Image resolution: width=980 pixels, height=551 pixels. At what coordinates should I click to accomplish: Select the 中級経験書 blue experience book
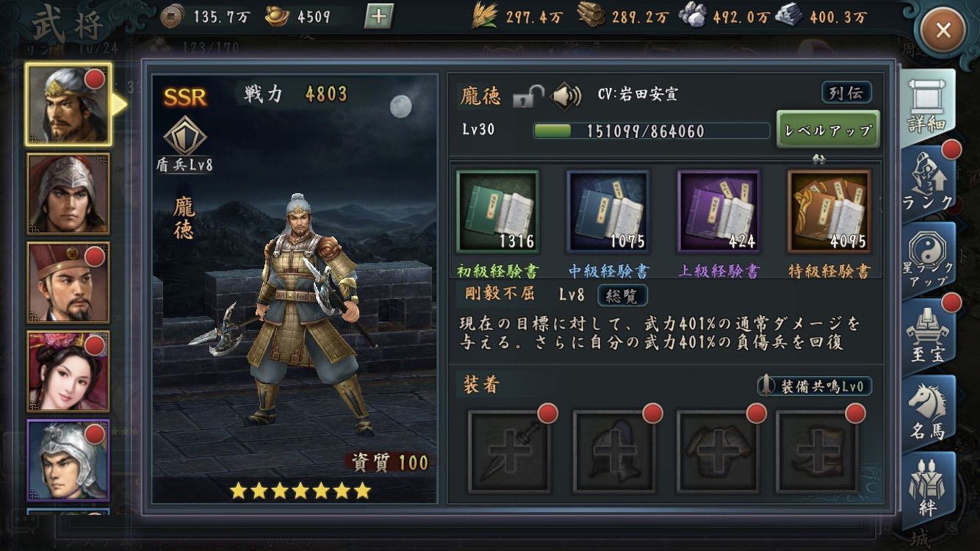608,212
